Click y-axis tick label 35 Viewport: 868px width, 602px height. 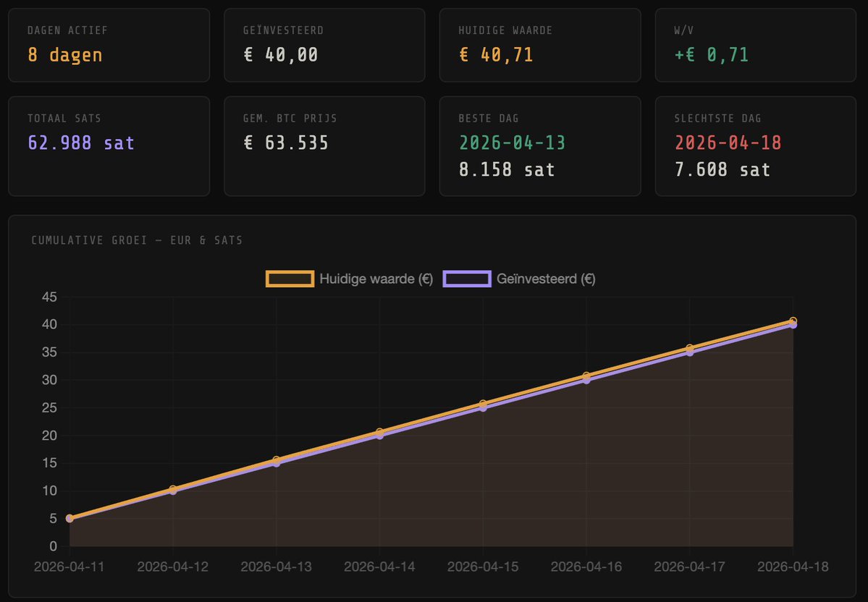[x=50, y=352]
